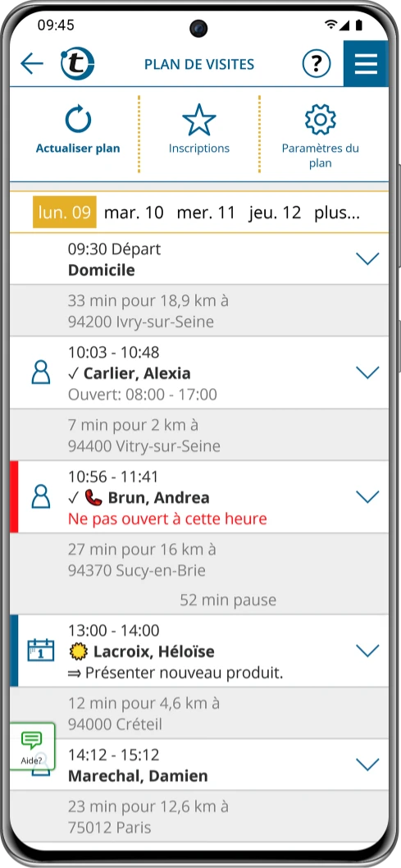Click the Actualiser plan refresh icon

78,119
